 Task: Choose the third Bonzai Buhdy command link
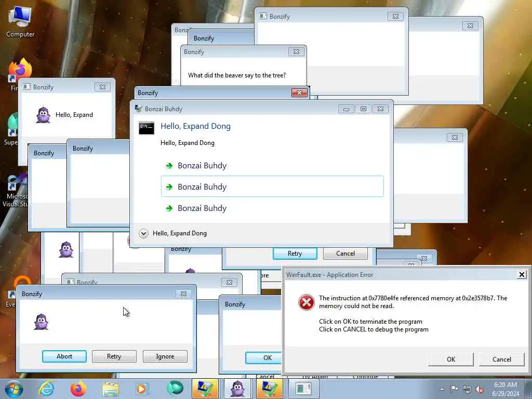pos(272,208)
